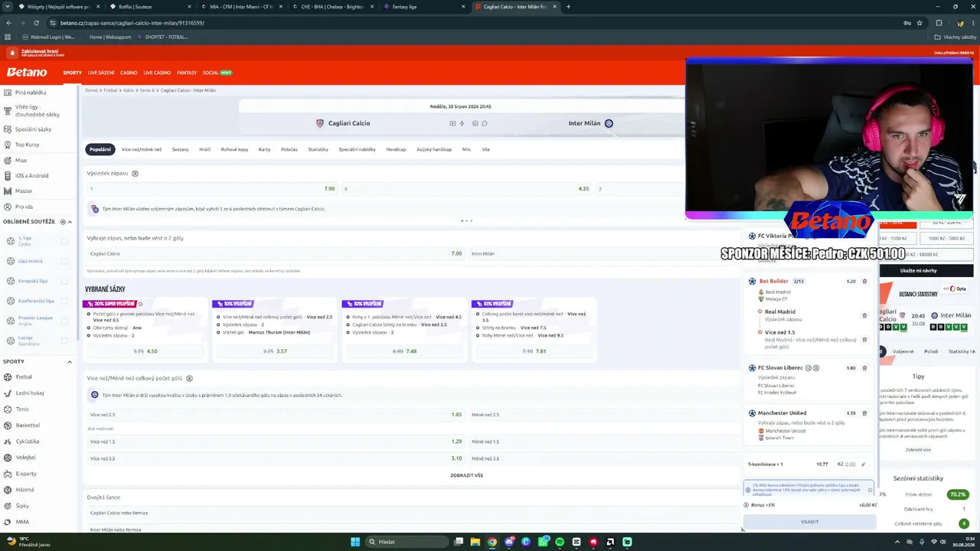Click the Serie A breadcrumb link
The image size is (980, 551).
pyautogui.click(x=145, y=90)
